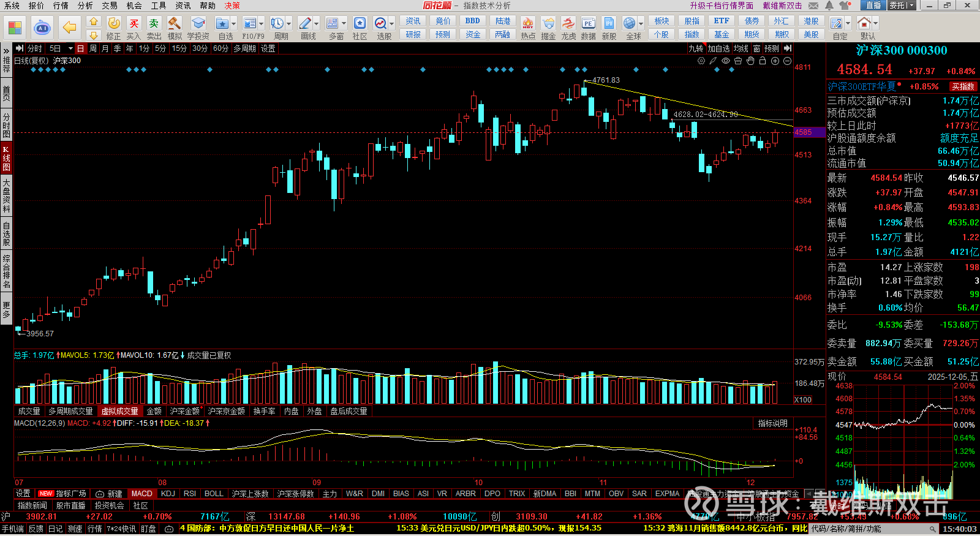The width and height of the screenshot is (980, 536).
Task: Expand the F10/F9 dropdown arrow
Action: [262, 24]
